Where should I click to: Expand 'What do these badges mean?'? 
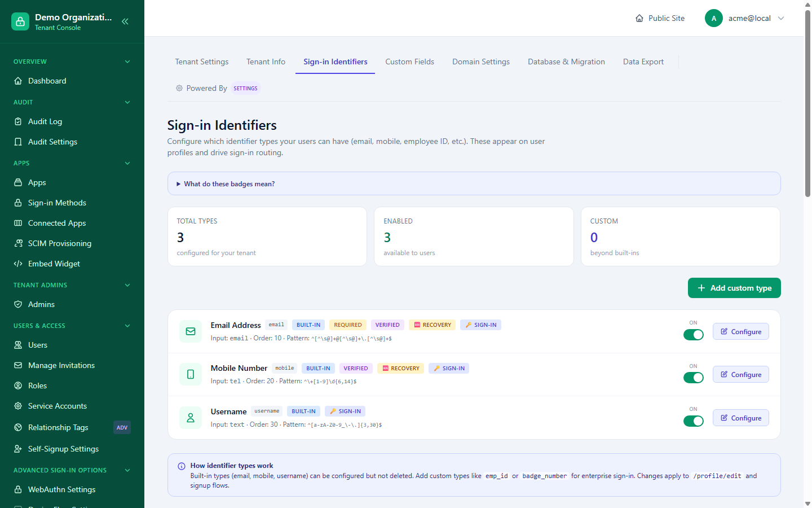click(474, 183)
